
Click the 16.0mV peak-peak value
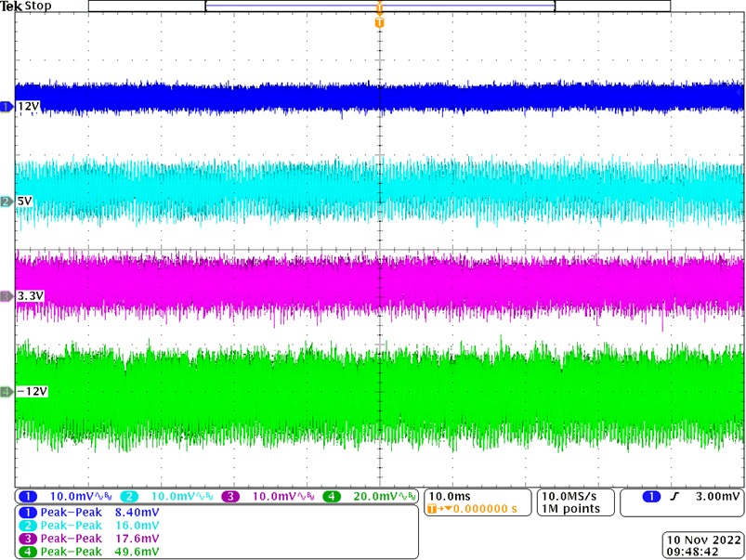pyautogui.click(x=137, y=526)
